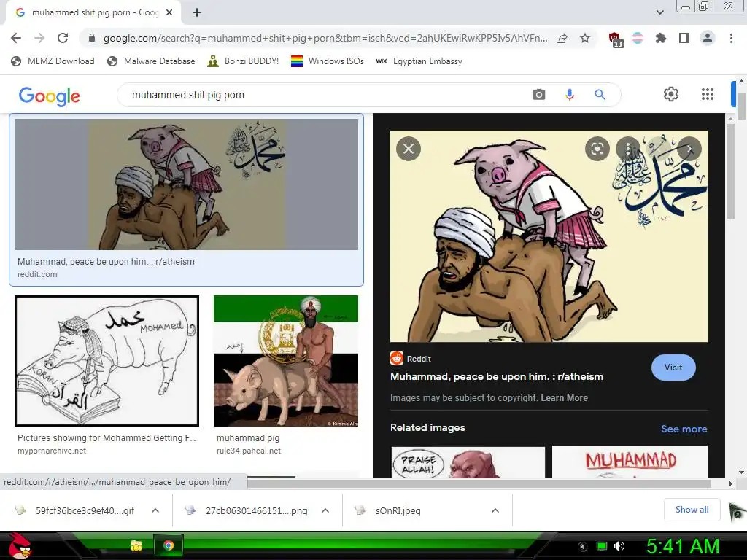The width and height of the screenshot is (747, 560).
Task: Open the MEMZ Download bookmark
Action: 53,61
